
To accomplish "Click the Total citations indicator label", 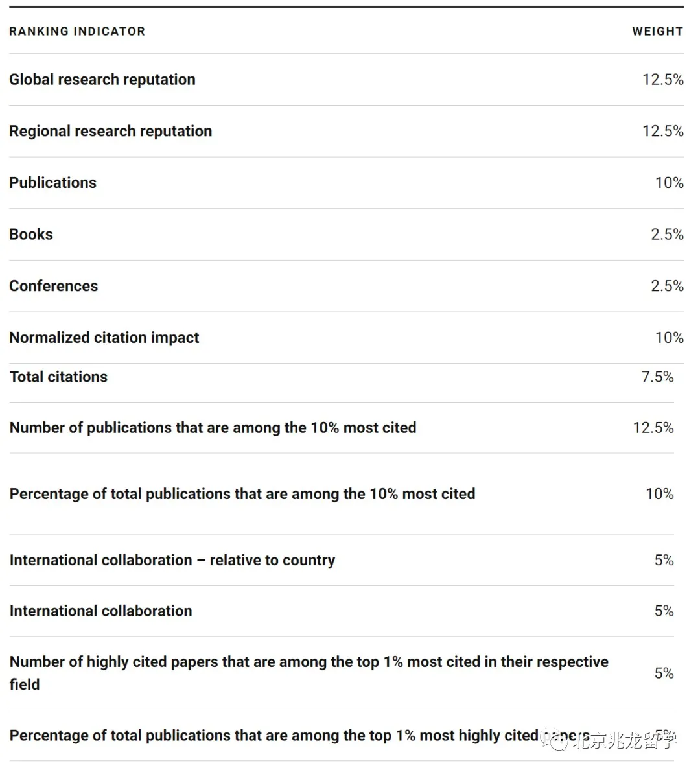I will coord(59,377).
